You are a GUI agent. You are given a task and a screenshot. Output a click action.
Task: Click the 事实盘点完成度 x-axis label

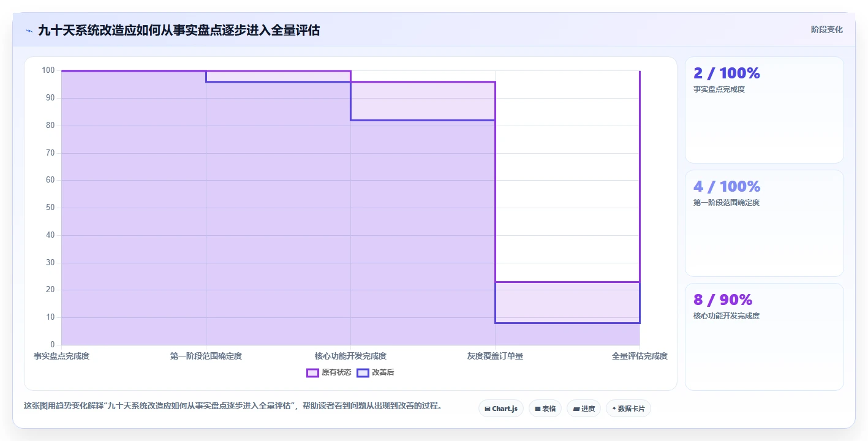[x=61, y=356]
